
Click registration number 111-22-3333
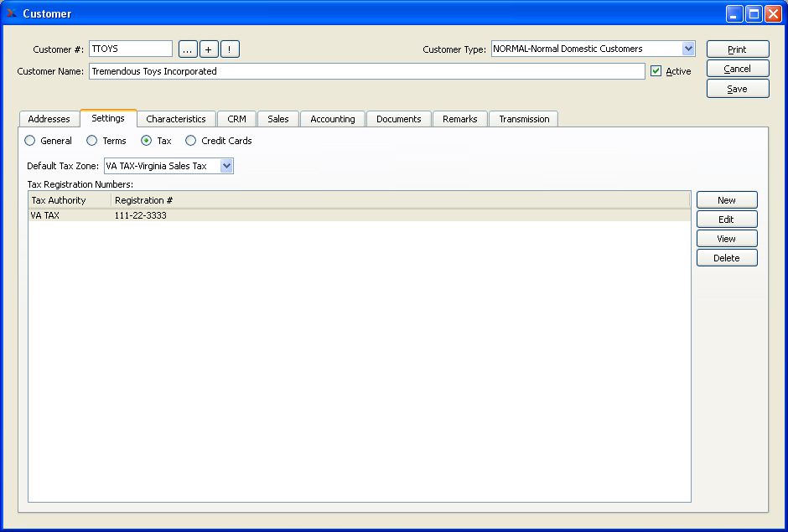140,215
